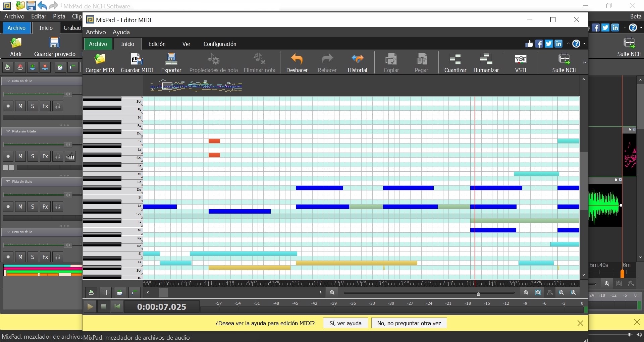Expand the help options dropdown
644x342 pixels.
[x=584, y=44]
